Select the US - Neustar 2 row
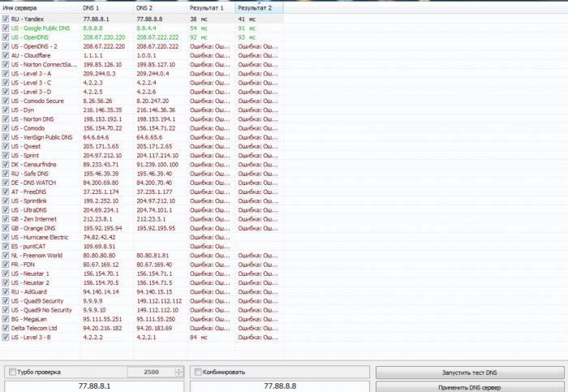This screenshot has height=392, width=568. 142,282
